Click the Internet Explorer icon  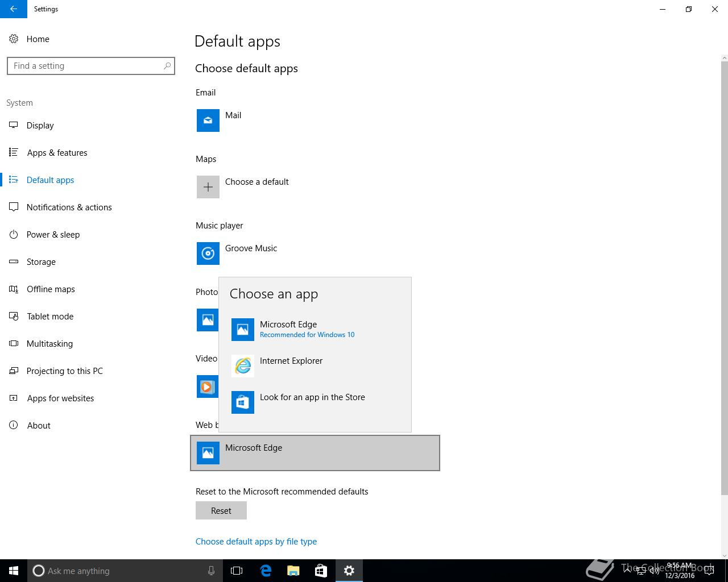coord(243,366)
